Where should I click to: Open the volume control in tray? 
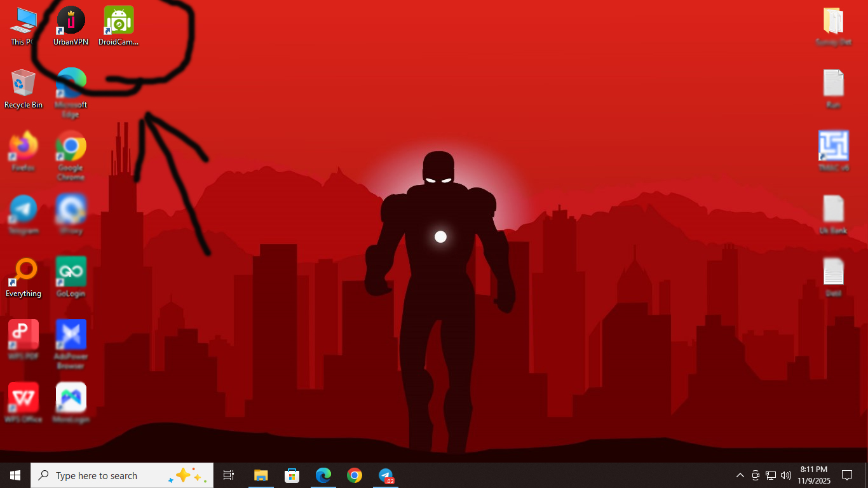tap(786, 475)
